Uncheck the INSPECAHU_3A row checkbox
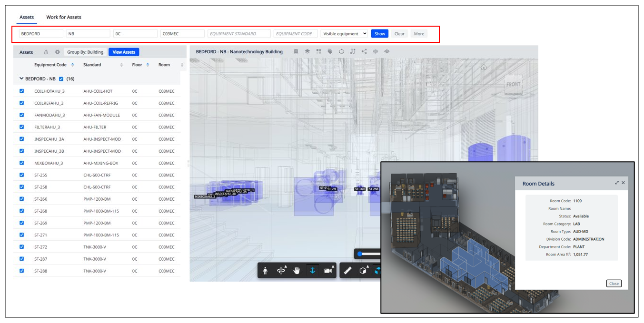The image size is (644, 323). pos(21,139)
